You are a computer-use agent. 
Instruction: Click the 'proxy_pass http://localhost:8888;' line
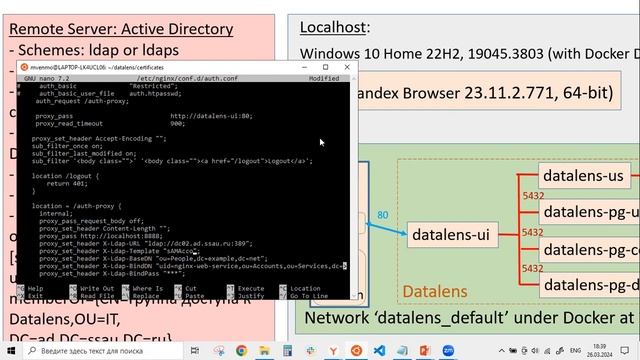coord(101,236)
